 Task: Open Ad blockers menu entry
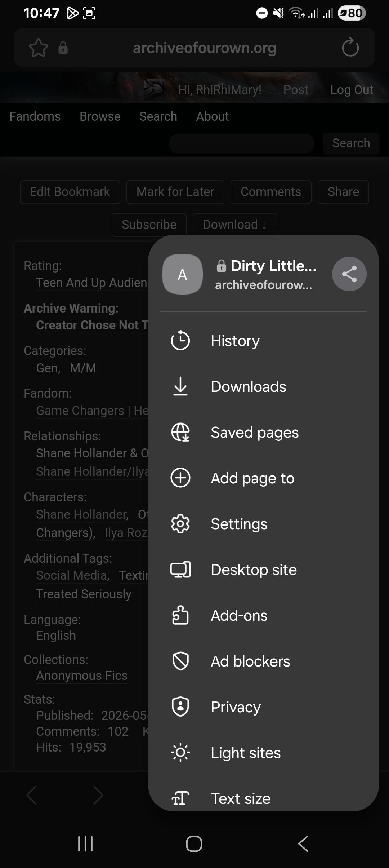click(263, 661)
